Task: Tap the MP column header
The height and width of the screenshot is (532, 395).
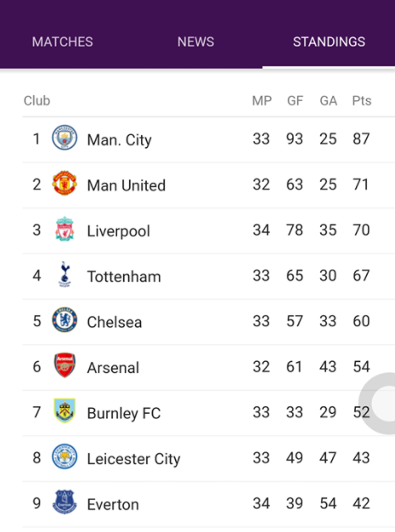Action: 262,101
